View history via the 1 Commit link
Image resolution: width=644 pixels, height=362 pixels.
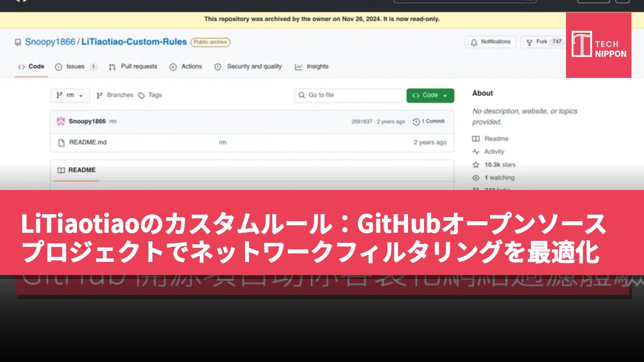(429, 121)
